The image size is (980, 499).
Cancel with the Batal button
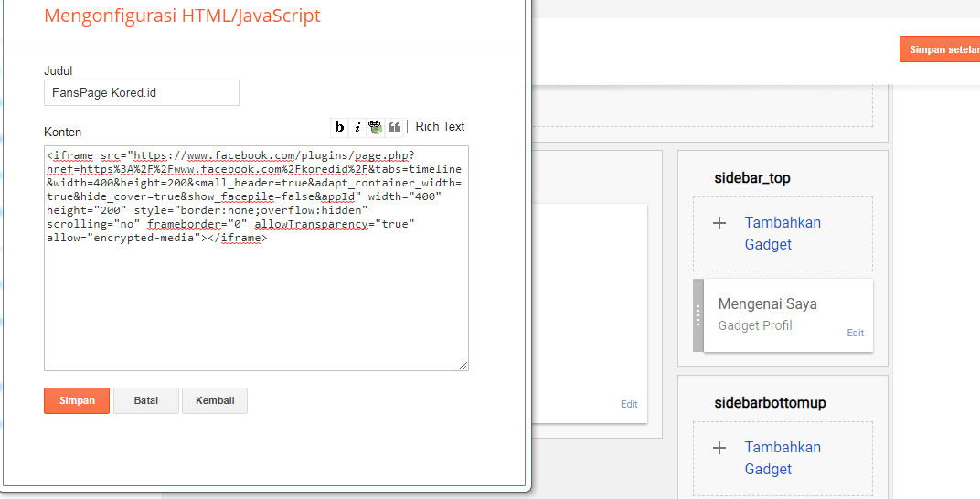(145, 400)
